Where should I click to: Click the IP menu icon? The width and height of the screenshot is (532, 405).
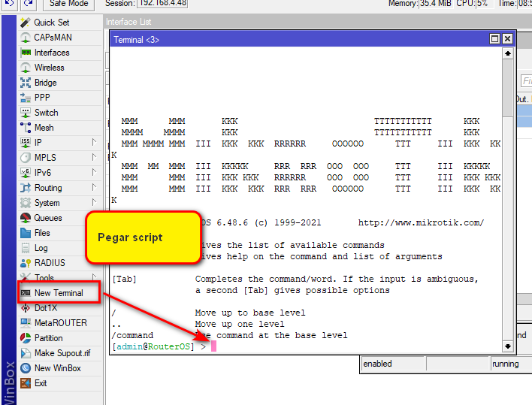[x=26, y=143]
